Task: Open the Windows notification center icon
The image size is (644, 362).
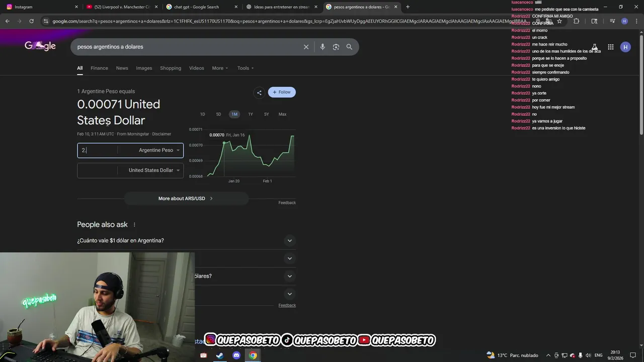Action: pyautogui.click(x=633, y=355)
